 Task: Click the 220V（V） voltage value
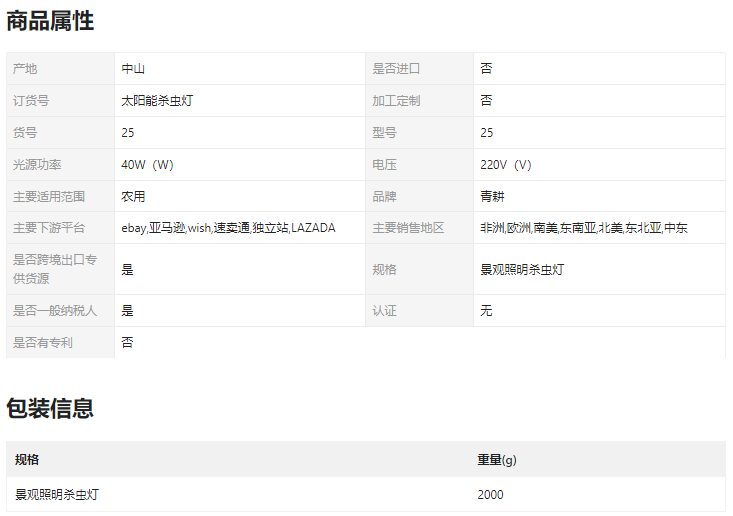click(506, 165)
